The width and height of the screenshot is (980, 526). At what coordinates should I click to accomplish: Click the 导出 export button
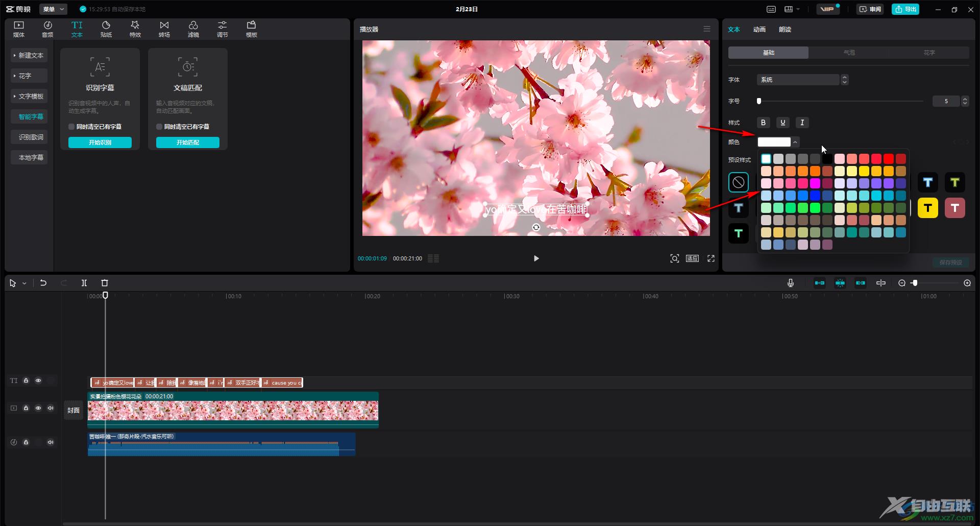click(x=905, y=9)
